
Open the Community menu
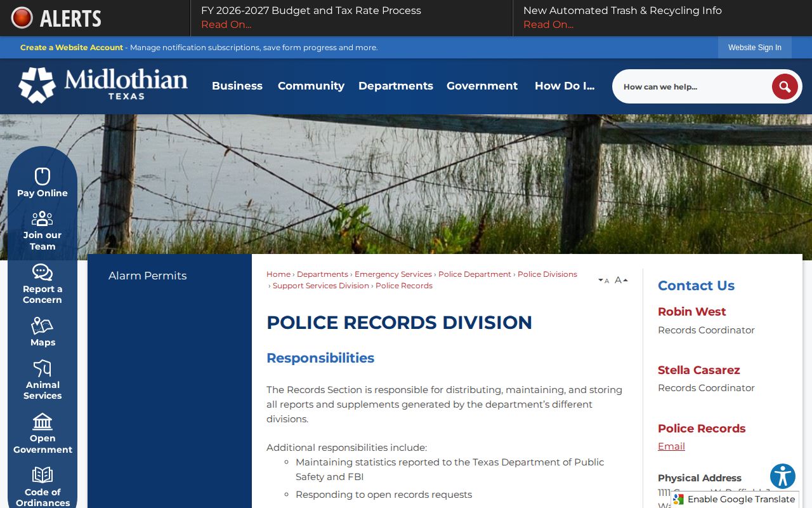(x=311, y=86)
